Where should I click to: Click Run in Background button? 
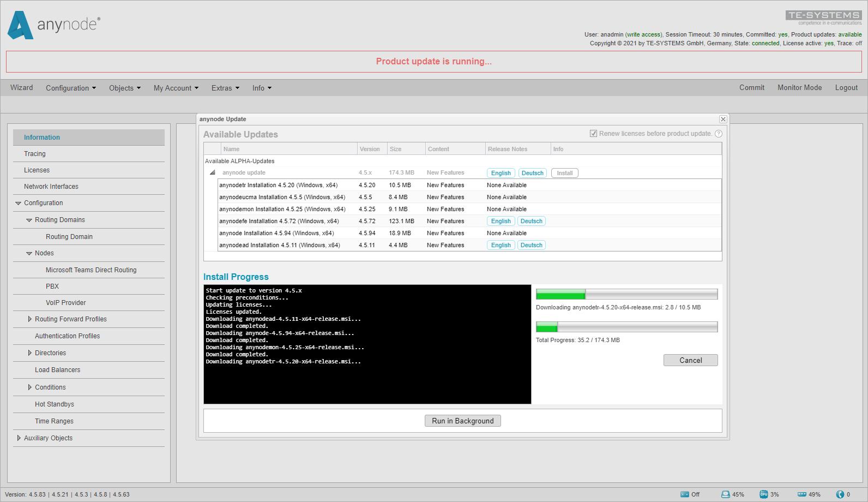point(462,421)
